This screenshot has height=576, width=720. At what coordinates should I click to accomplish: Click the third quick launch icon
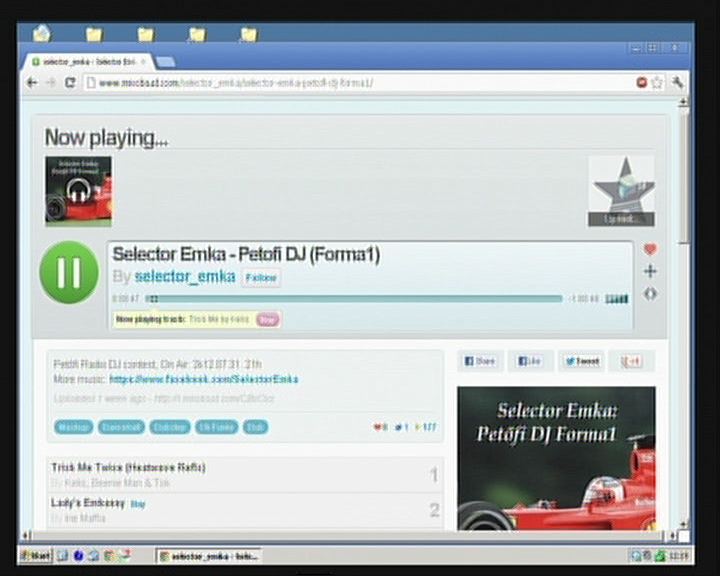tap(93, 556)
